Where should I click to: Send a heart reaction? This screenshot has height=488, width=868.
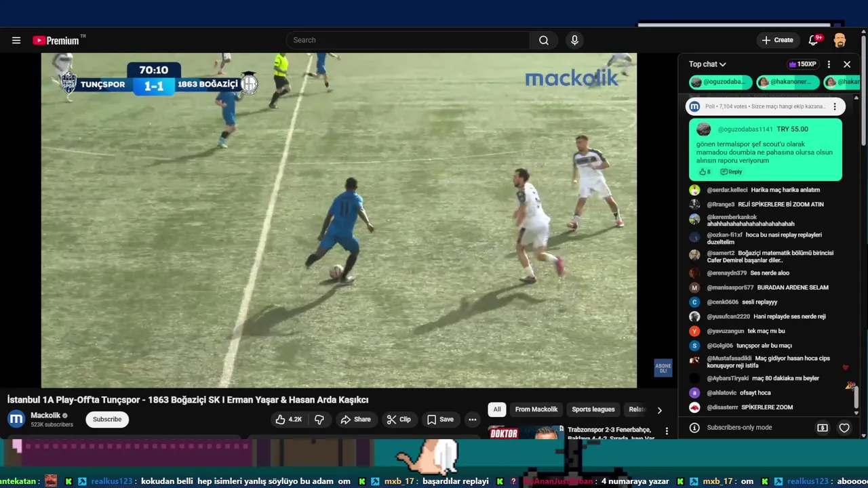coord(844,428)
